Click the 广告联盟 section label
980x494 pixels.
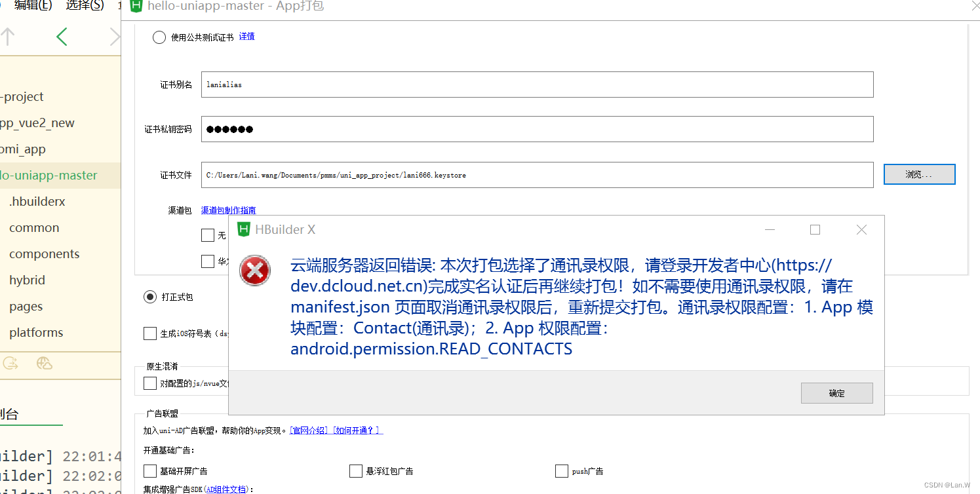coord(163,413)
